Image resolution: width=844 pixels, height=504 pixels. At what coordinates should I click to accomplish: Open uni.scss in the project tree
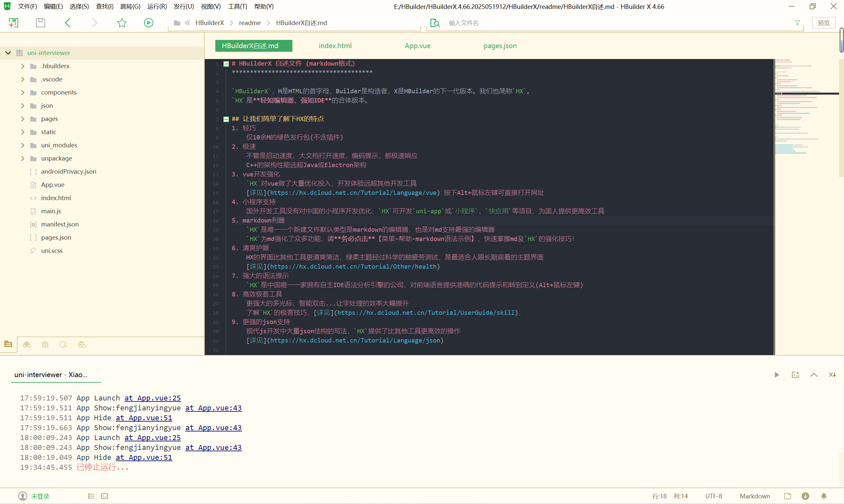click(x=52, y=251)
